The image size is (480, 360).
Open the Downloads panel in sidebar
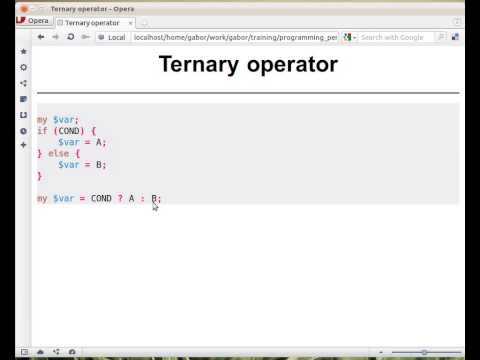[23, 115]
